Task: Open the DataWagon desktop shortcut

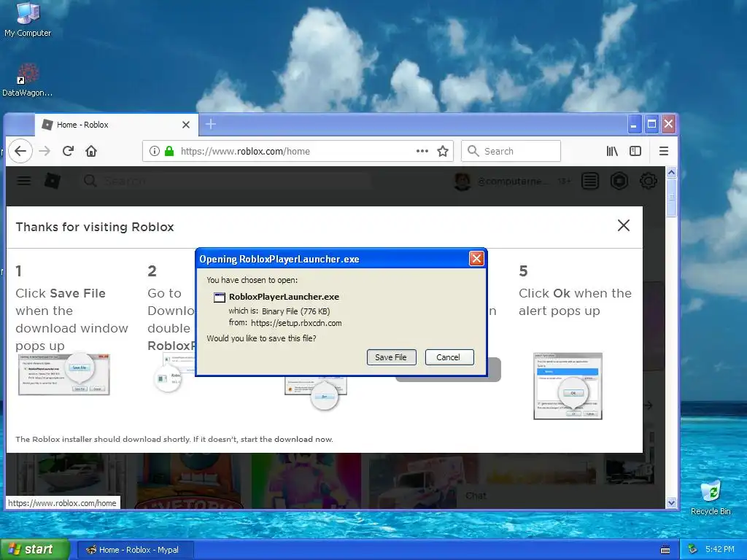Action: click(x=28, y=80)
